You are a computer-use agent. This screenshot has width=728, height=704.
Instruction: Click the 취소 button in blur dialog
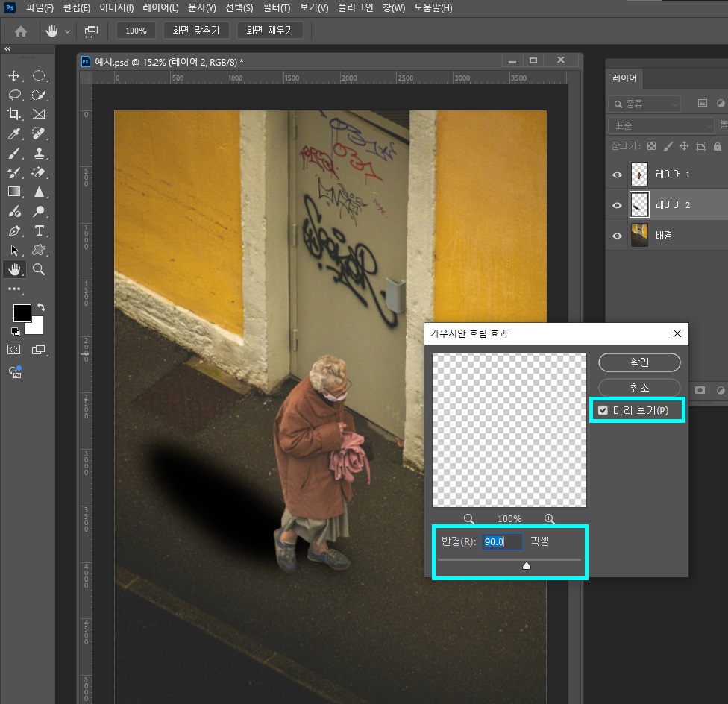click(639, 387)
